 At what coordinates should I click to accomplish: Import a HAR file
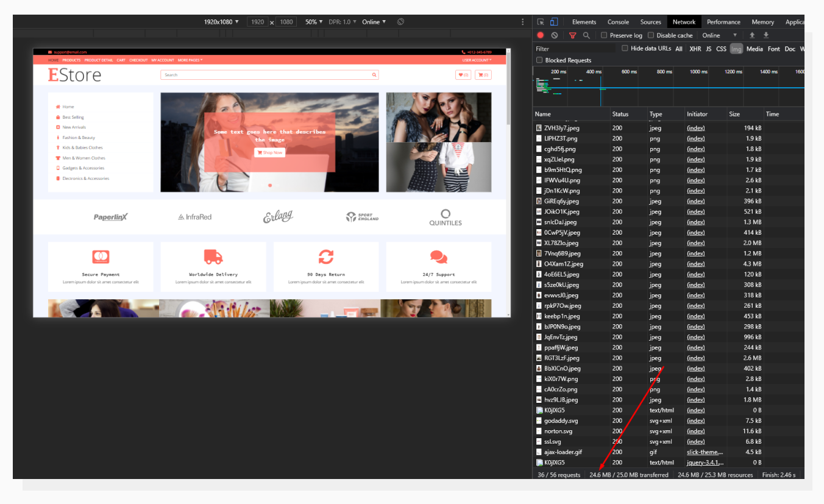(x=753, y=35)
